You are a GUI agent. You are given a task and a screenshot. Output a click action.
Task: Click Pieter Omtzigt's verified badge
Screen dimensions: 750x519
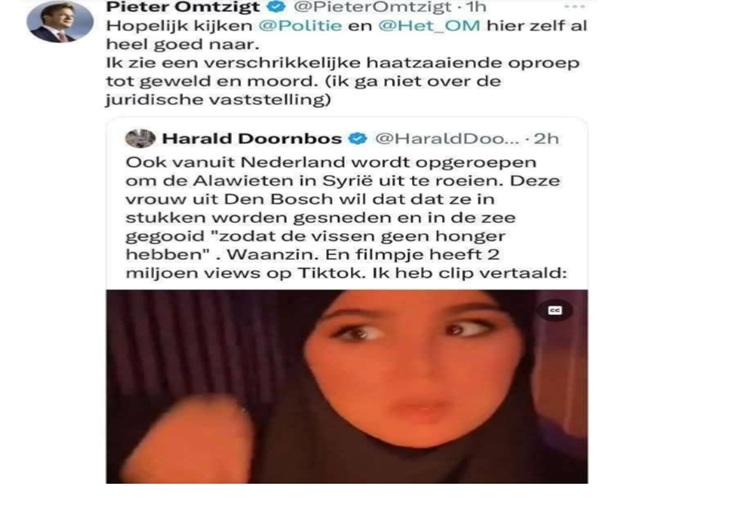pyautogui.click(x=276, y=6)
